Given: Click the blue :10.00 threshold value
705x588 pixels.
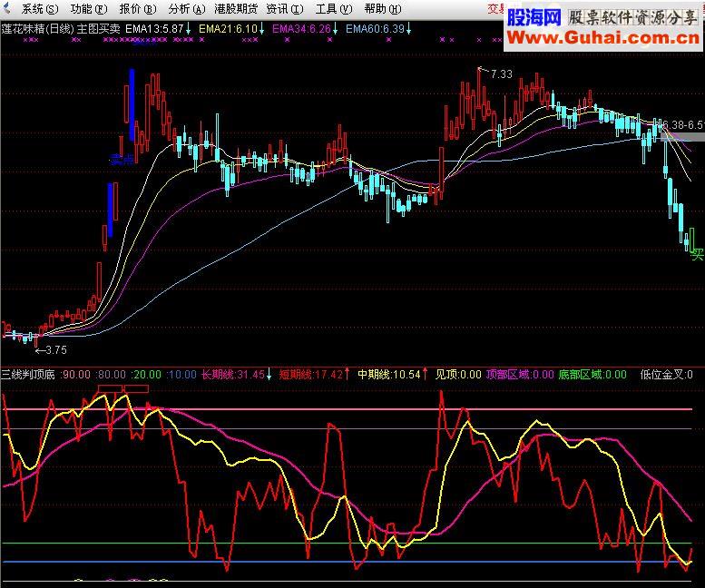Looking at the screenshot, I should 181,375.
